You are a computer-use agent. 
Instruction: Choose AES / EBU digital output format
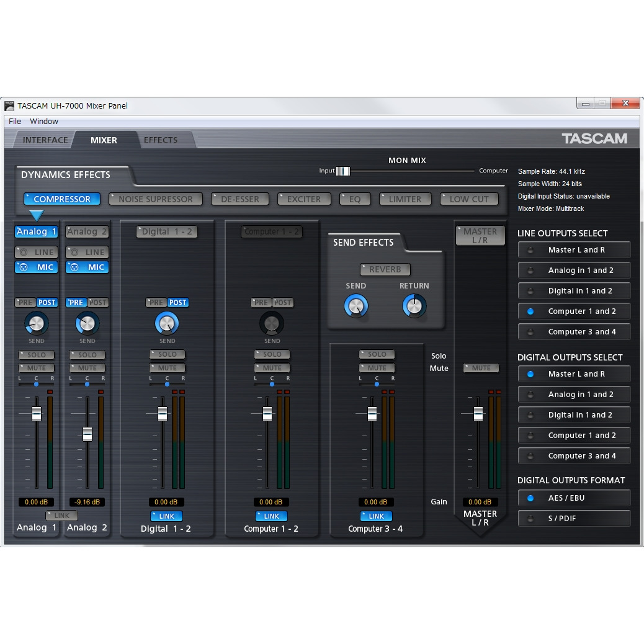574,498
